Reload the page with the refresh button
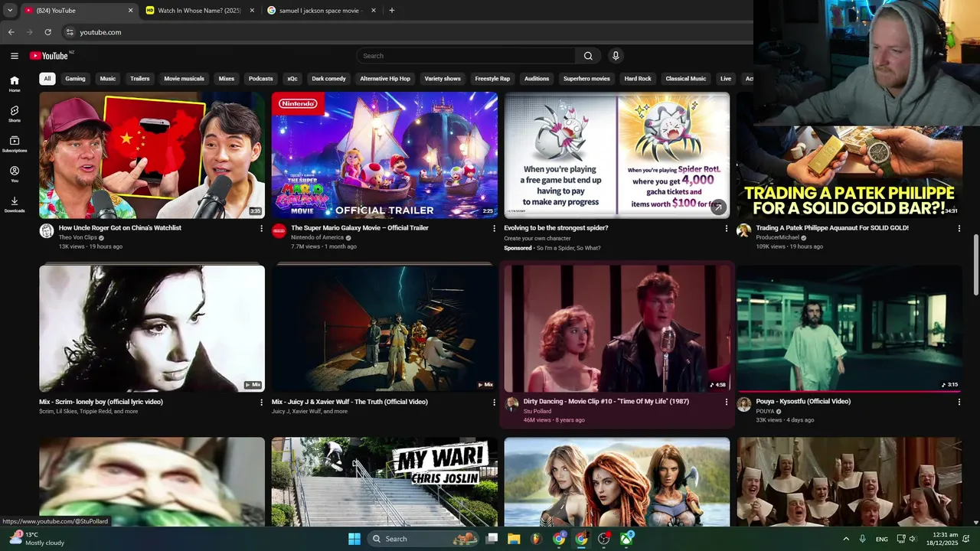The width and height of the screenshot is (980, 551). [47, 32]
